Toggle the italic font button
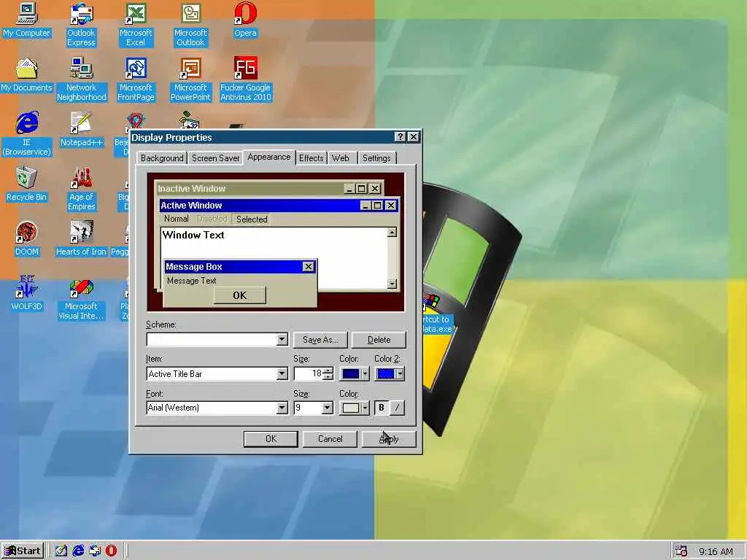Image resolution: width=747 pixels, height=560 pixels. click(x=397, y=408)
